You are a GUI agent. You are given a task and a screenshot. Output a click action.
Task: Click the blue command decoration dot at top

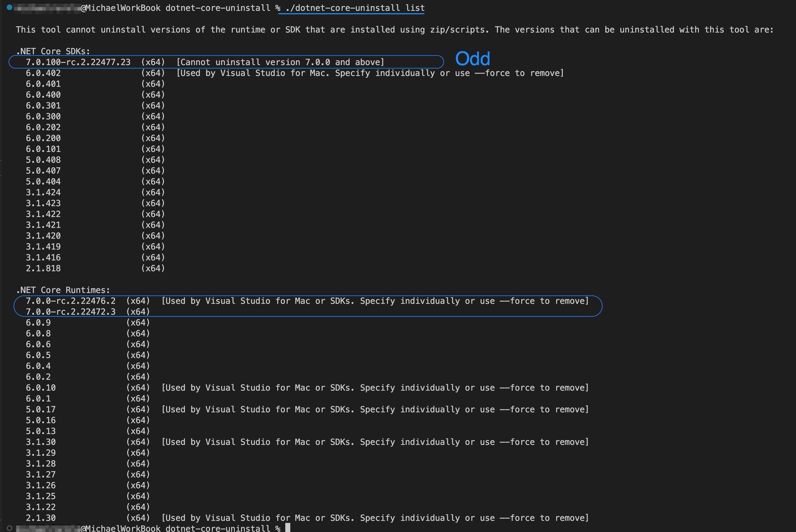point(9,7)
